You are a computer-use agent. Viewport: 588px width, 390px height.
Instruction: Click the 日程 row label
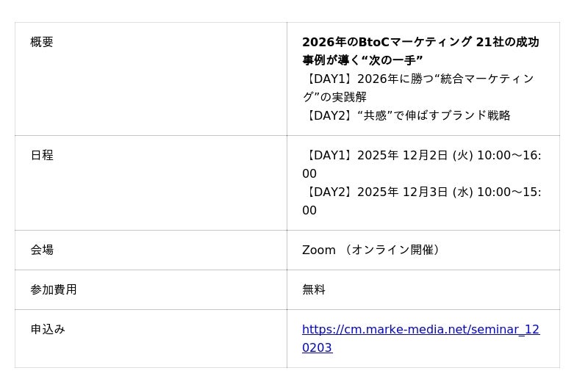tap(42, 156)
